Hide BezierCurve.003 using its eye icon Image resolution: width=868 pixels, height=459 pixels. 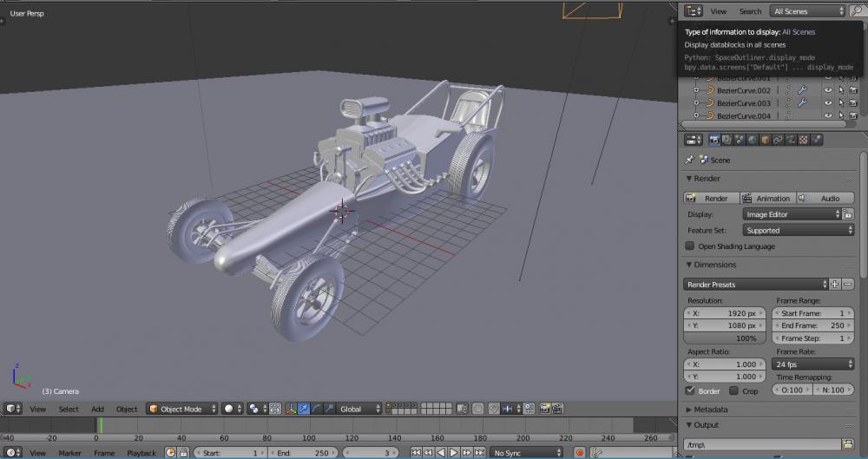[x=828, y=103]
